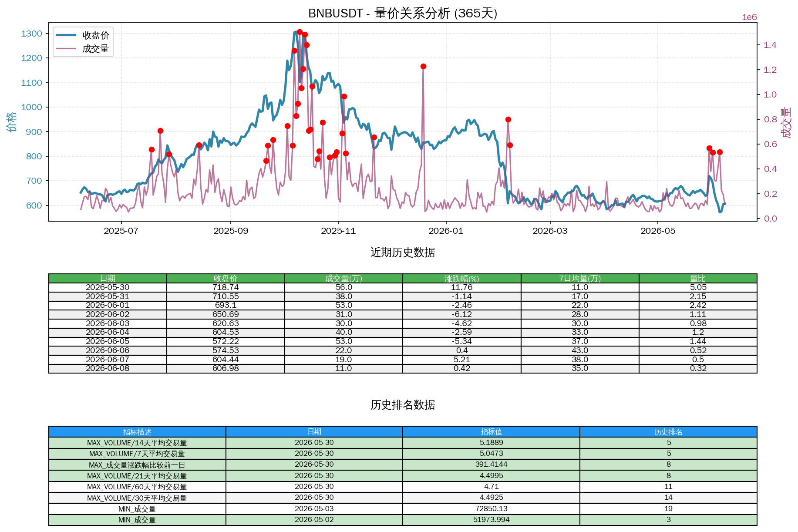Screen dimensions: 798x532
Task: Click the closing price cell 718.74
Action: pyautogui.click(x=226, y=287)
